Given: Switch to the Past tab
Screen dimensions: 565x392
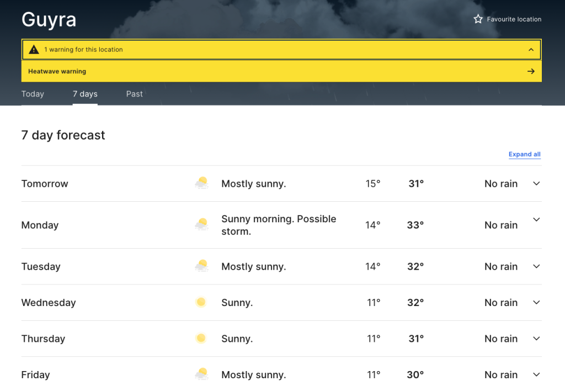Looking at the screenshot, I should point(134,94).
